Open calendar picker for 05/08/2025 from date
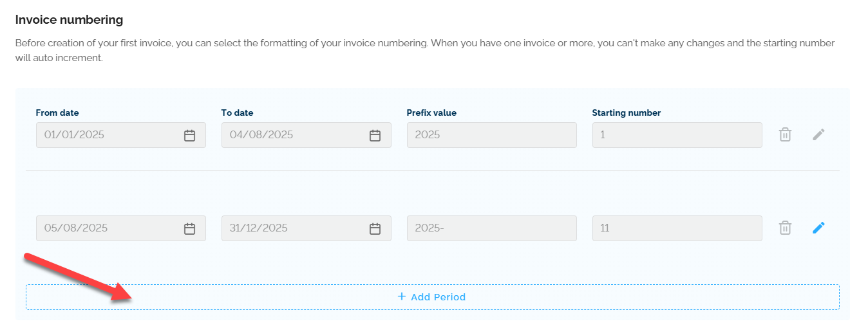 coord(189,228)
